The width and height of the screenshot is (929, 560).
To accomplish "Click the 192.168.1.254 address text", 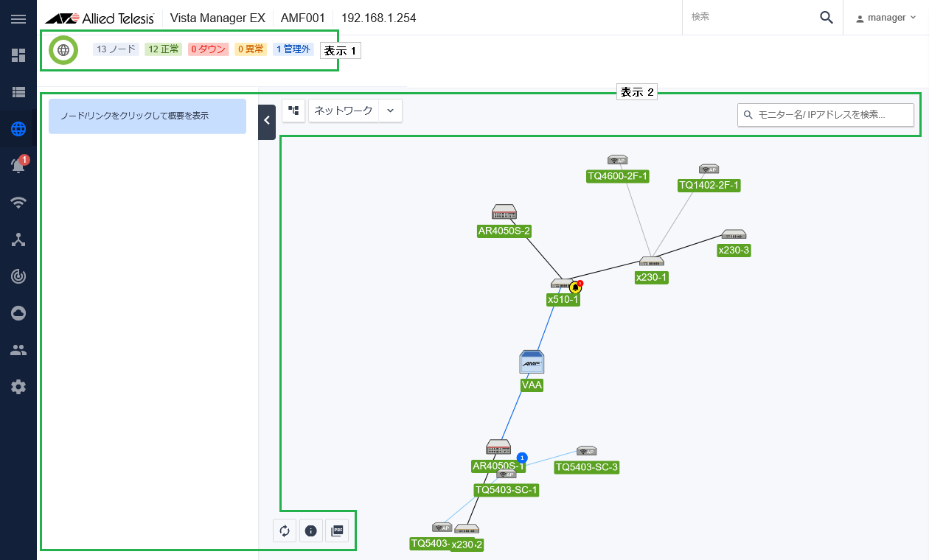I will [x=379, y=18].
